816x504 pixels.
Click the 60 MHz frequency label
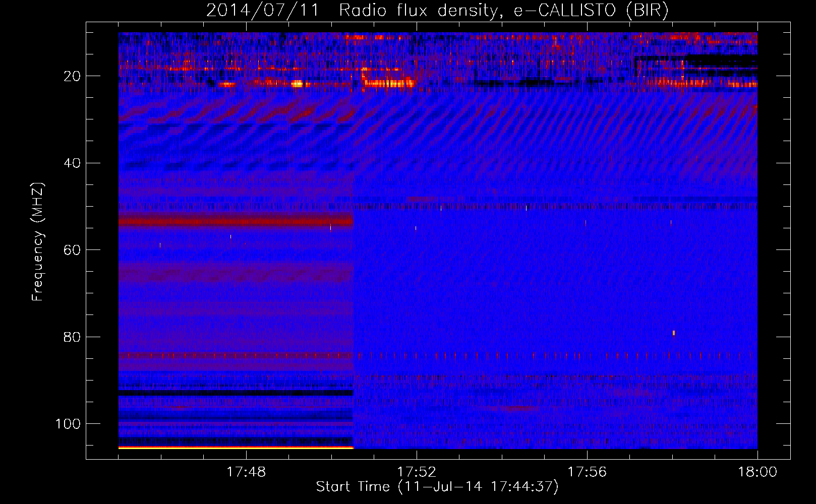coord(72,250)
